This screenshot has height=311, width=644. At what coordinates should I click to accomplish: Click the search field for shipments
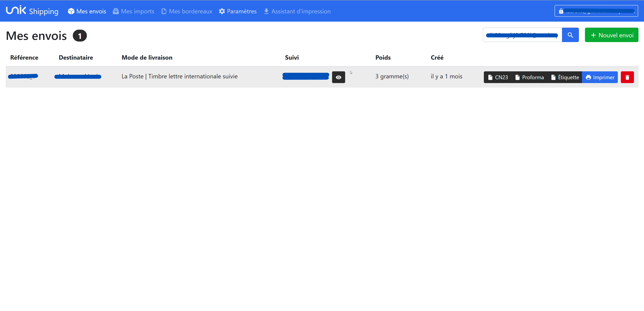click(x=522, y=35)
